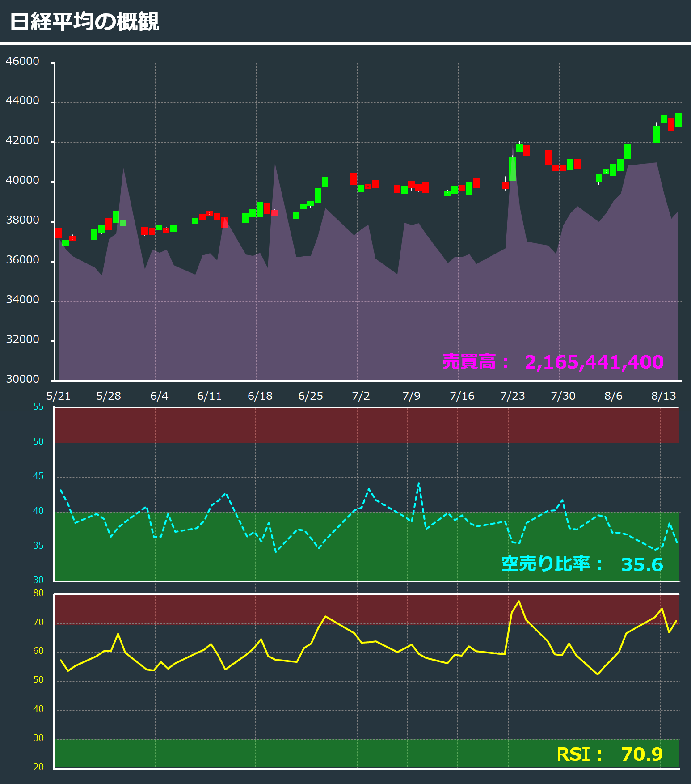Click the short-selling ratio spike near 7/10
This screenshot has height=784, width=691.
pos(418,483)
